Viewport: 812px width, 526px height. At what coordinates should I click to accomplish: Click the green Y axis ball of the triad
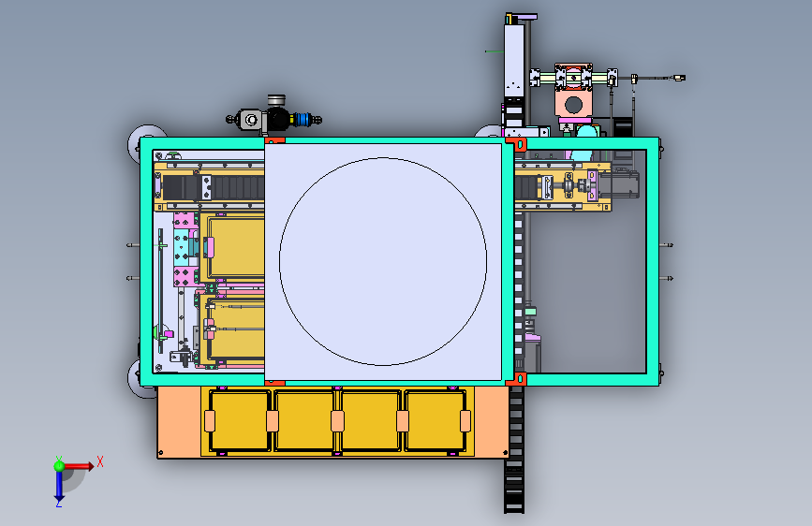click(59, 466)
